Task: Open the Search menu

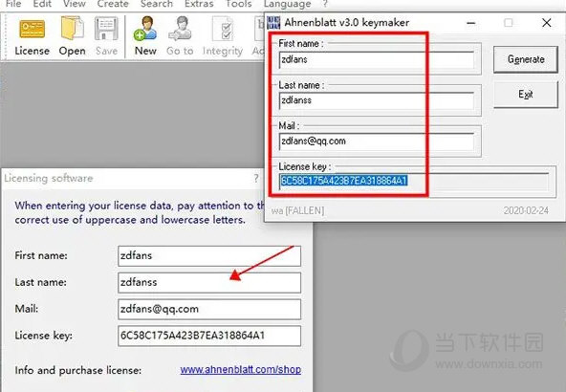Action: pyautogui.click(x=157, y=4)
